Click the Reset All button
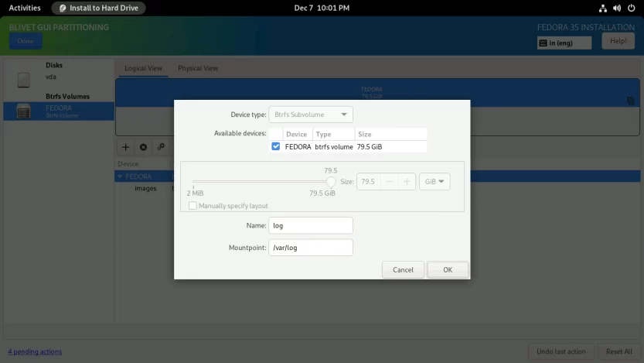644x363 pixels. pos(619,351)
